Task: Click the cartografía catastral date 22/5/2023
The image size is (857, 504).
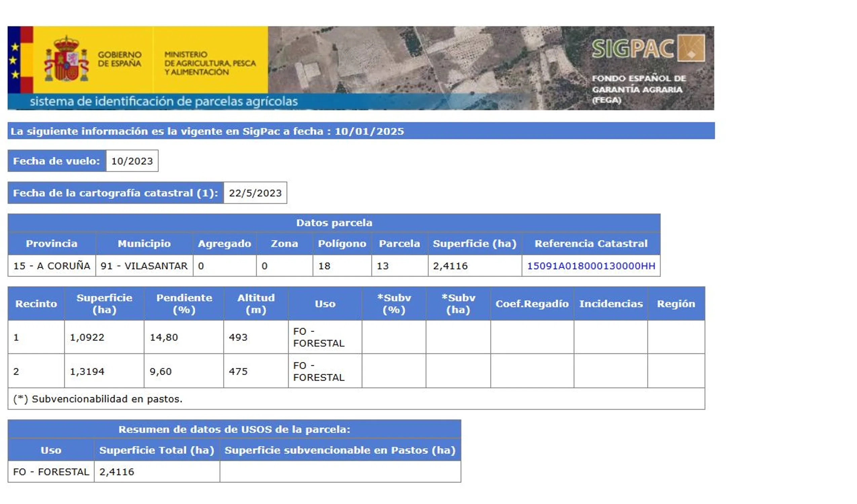Action: click(255, 193)
